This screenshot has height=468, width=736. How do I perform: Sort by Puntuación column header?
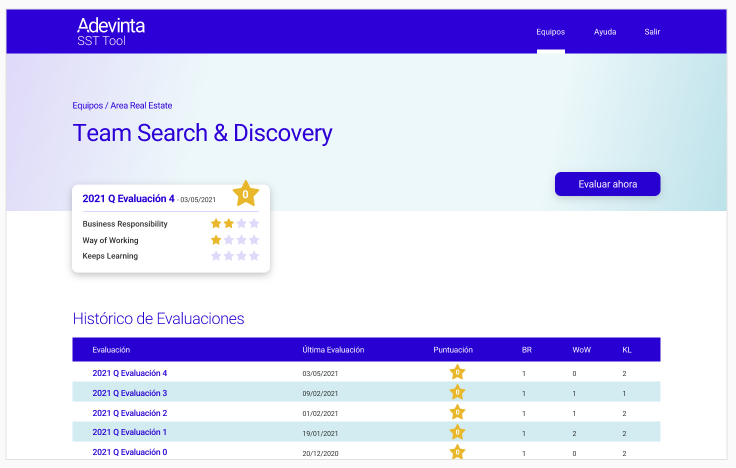point(453,350)
